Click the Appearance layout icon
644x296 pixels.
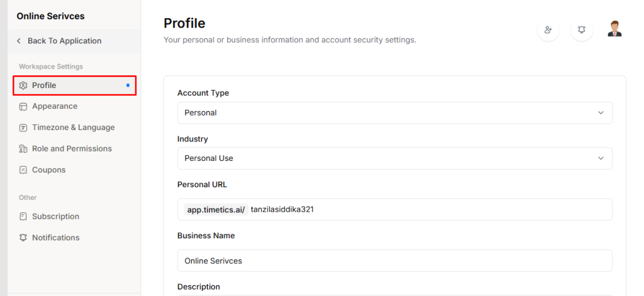pos(23,106)
